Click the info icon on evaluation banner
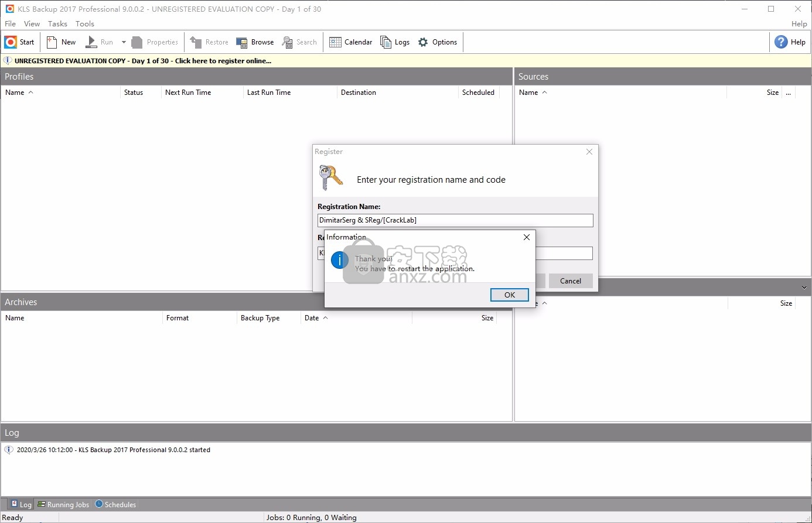Screen dimensions: 812x523 pos(8,61)
